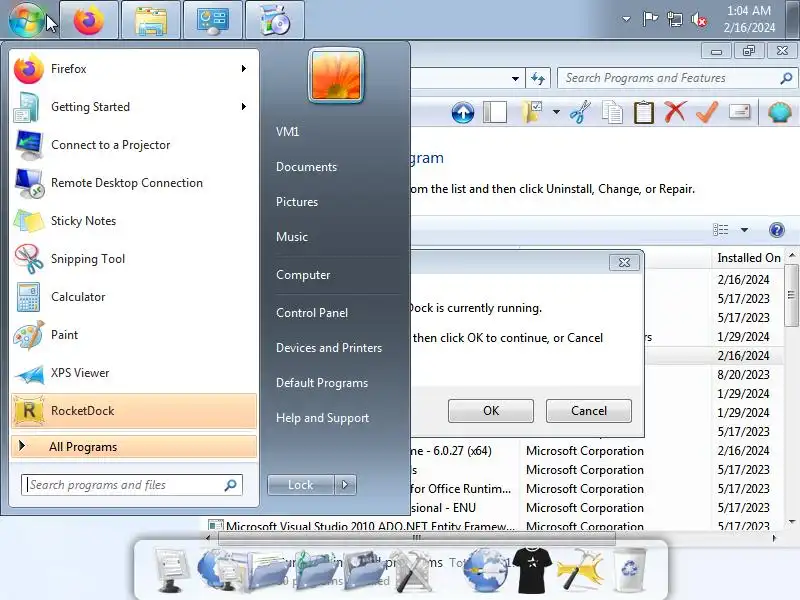Click the File Explorer taskbar icon

(151, 20)
